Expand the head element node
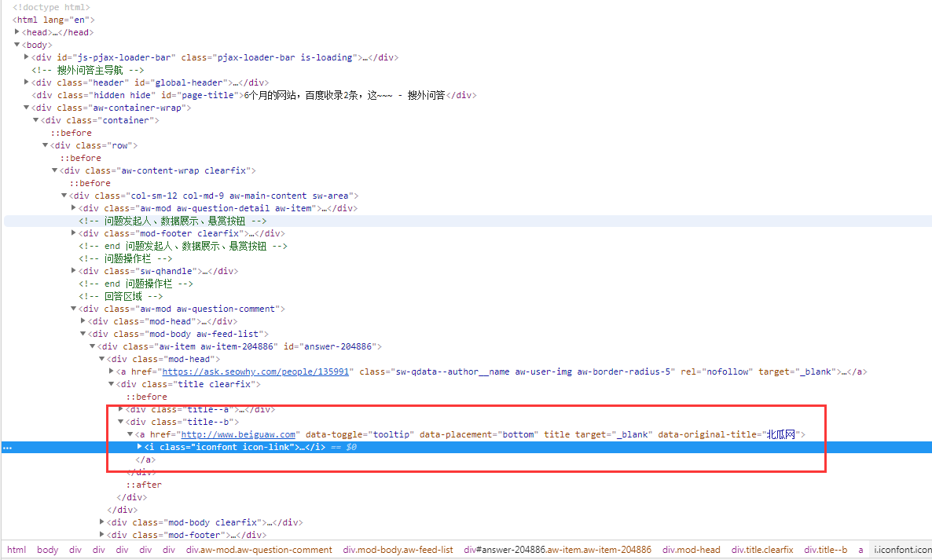Viewport: 932px width, 560px height. [17, 32]
